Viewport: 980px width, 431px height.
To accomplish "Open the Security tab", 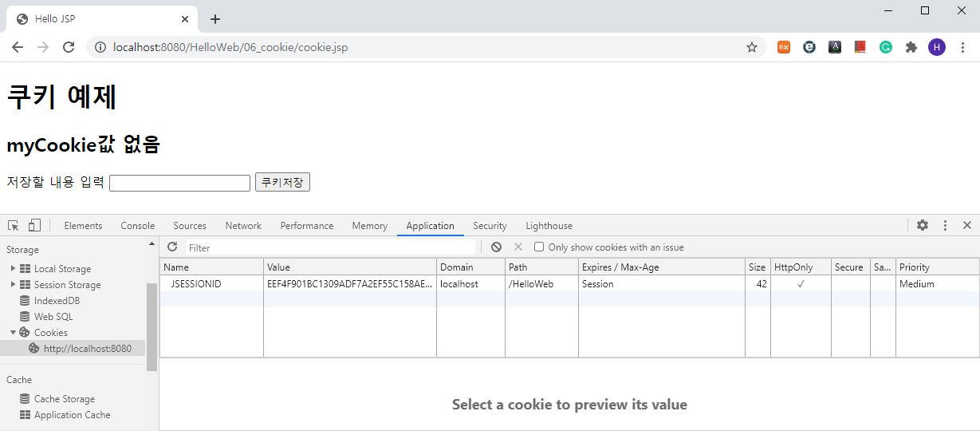I will [x=490, y=226].
